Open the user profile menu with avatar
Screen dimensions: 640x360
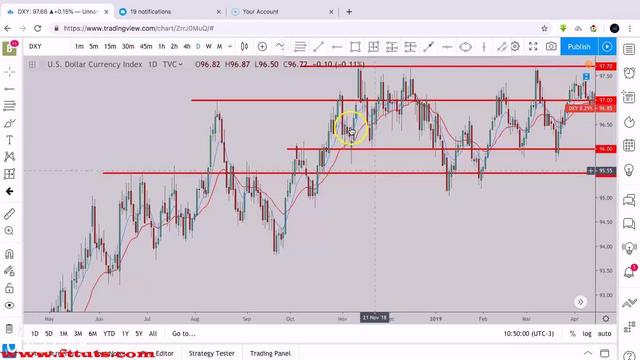(9, 48)
